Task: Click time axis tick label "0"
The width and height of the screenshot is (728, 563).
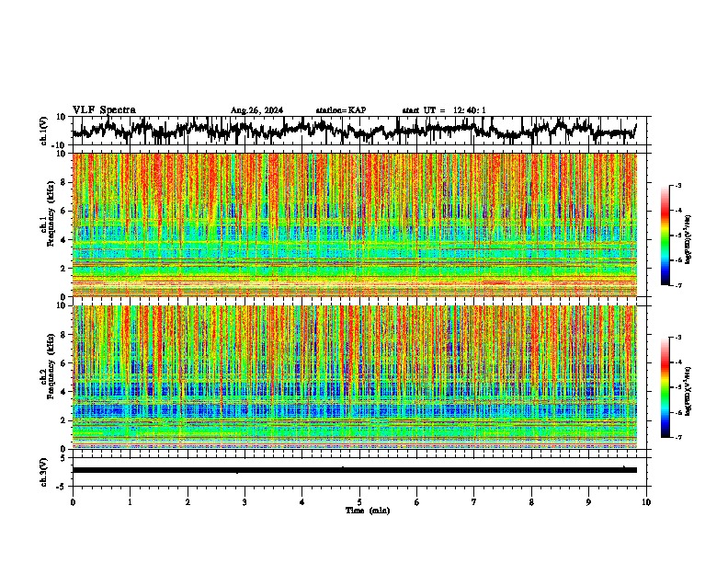Action: coord(73,502)
